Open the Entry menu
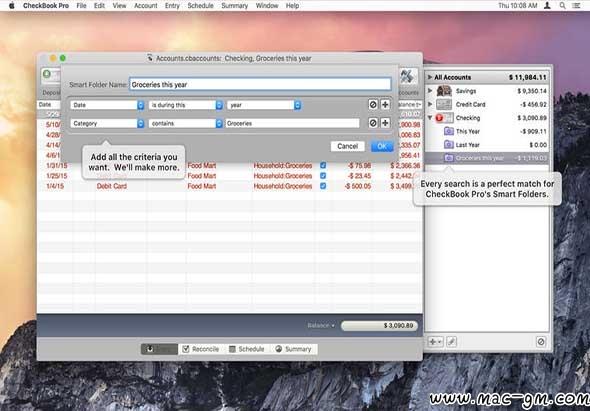 pyautogui.click(x=172, y=6)
